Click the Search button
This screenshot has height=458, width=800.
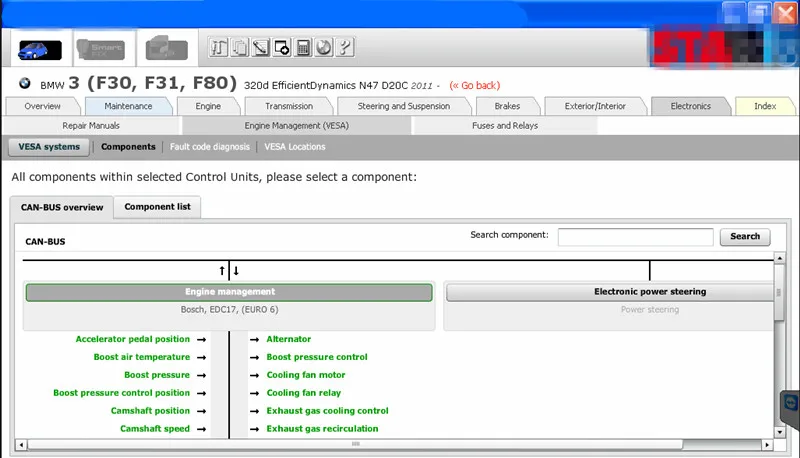745,237
